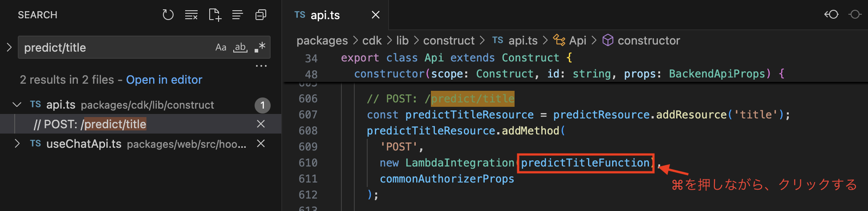The image size is (868, 211).
Task: Open a new search editor icon
Action: click(x=215, y=15)
